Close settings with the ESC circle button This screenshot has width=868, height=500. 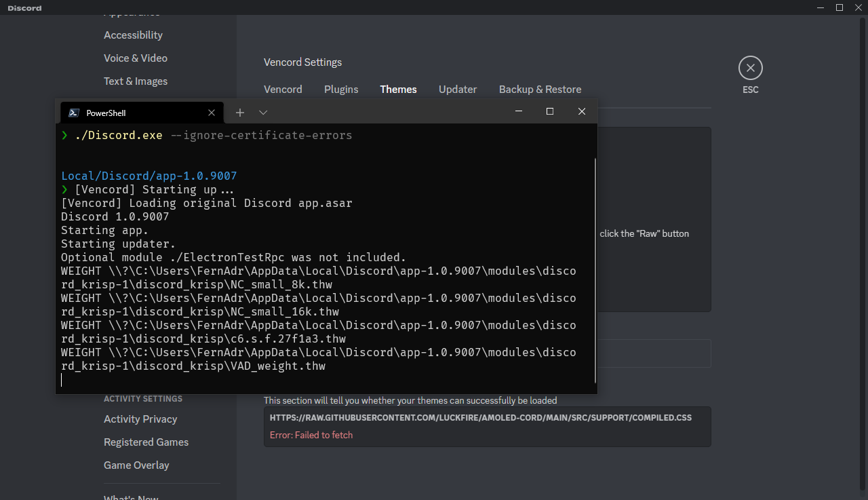(x=750, y=68)
